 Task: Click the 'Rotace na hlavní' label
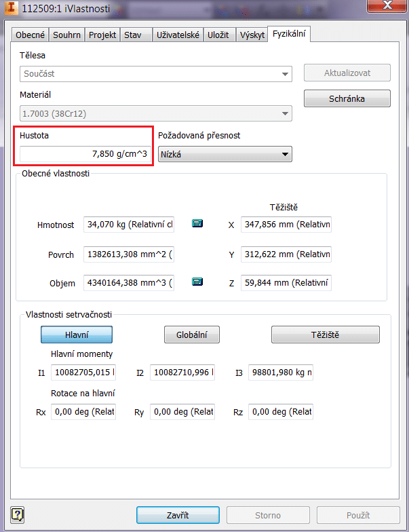coord(83,394)
